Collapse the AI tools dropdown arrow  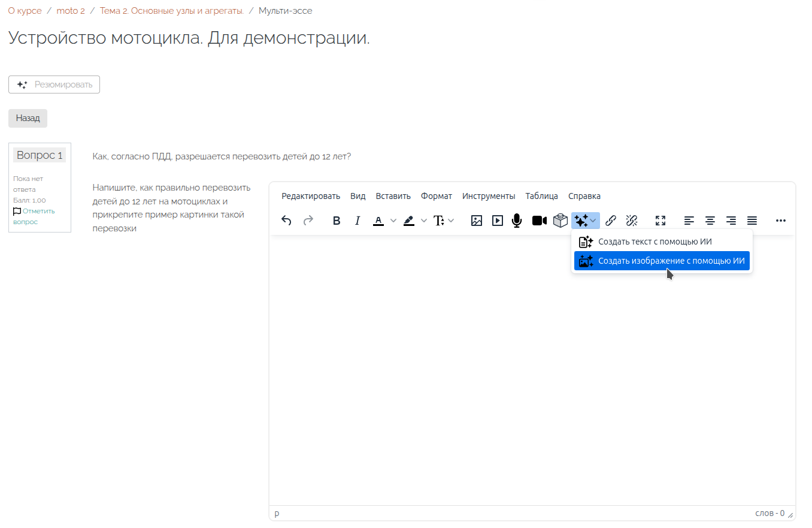pos(593,221)
